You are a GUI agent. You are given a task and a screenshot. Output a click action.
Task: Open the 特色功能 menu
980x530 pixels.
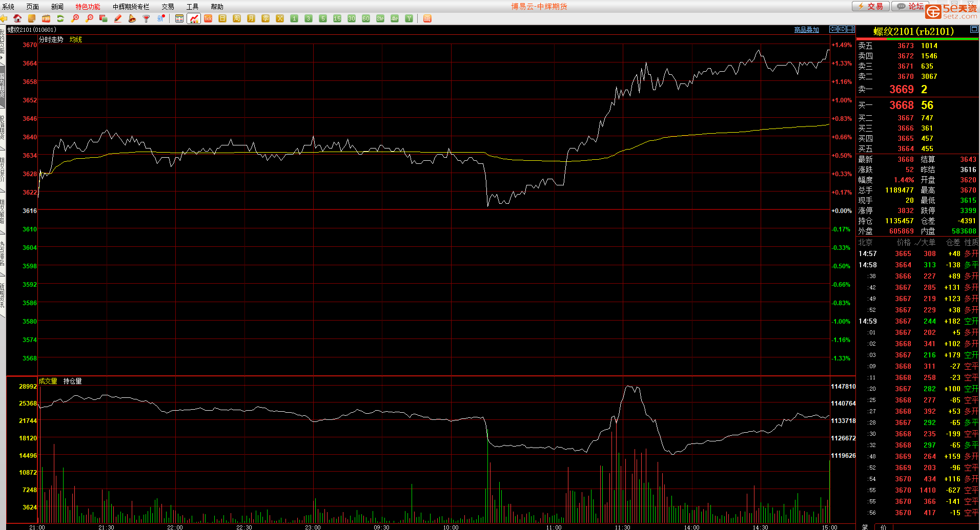(x=88, y=7)
